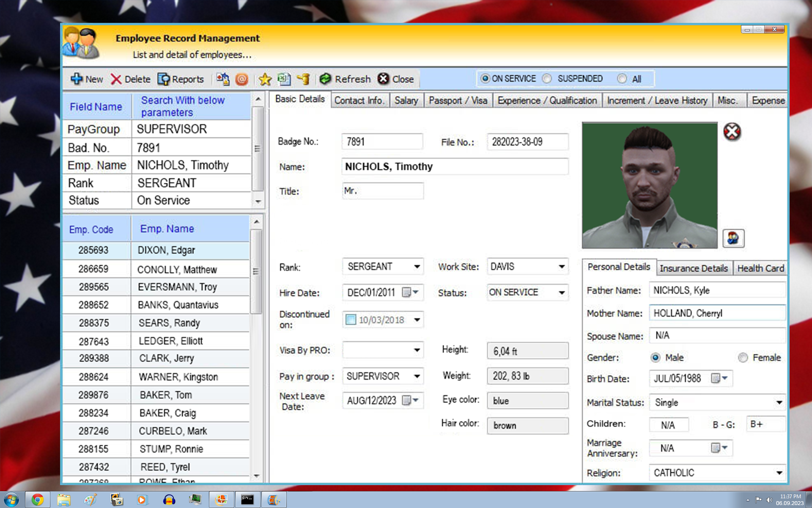This screenshot has width=812, height=508.
Task: Click the Mother Name input field
Action: pyautogui.click(x=717, y=313)
